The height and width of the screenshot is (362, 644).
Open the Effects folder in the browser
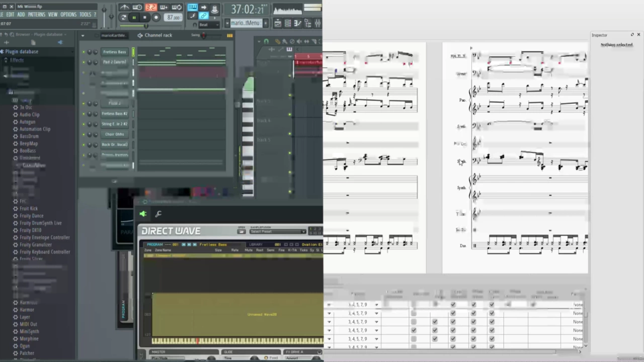[x=17, y=60]
